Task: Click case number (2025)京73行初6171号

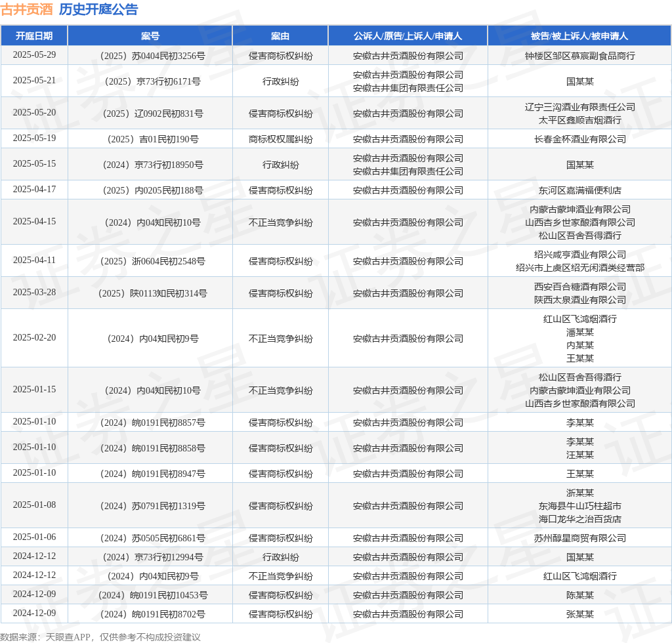Action: (x=152, y=81)
